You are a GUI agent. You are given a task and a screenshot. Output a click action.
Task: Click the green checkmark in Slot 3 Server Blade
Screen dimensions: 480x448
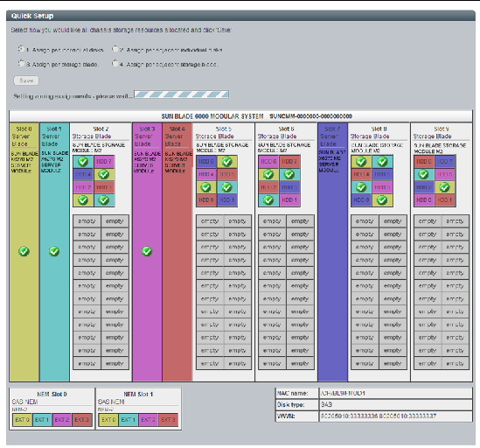click(147, 251)
